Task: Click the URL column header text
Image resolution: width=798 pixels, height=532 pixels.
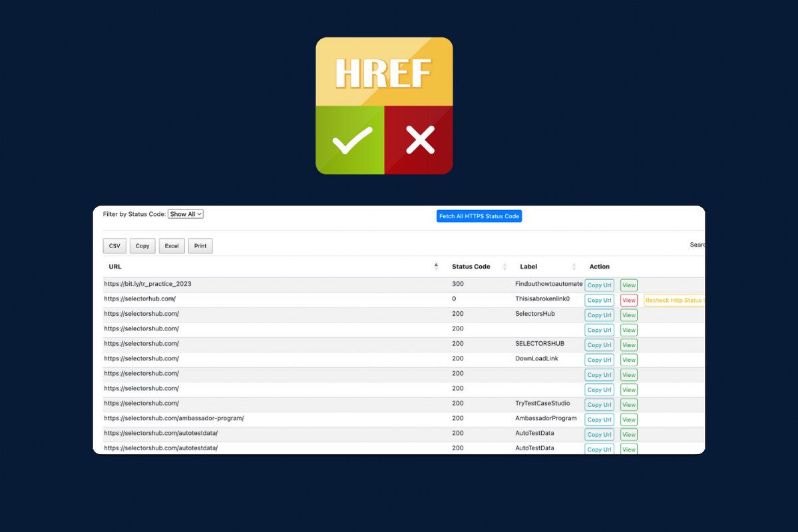Action: (115, 267)
